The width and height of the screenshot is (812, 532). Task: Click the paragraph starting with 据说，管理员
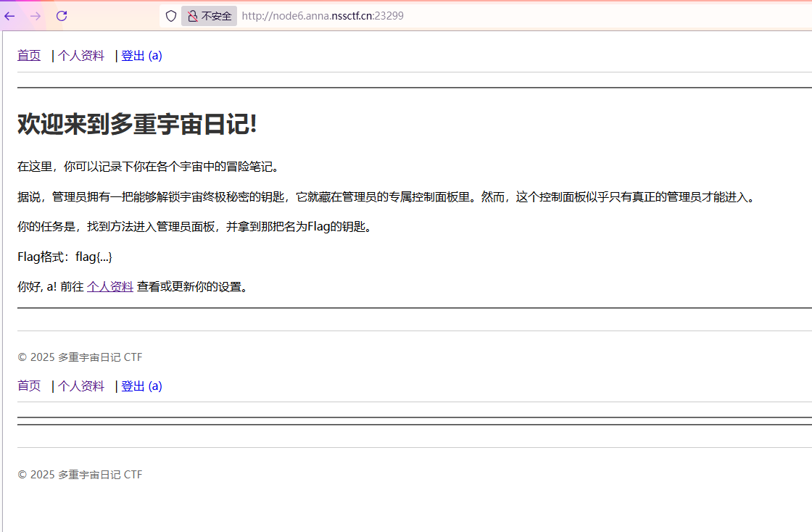point(386,196)
